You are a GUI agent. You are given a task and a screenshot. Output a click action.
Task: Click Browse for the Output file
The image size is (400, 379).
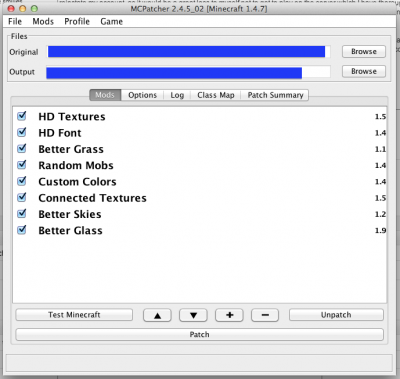[x=364, y=71]
